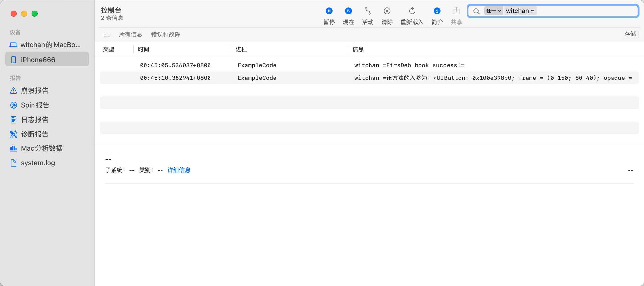This screenshot has height=286, width=644.
Task: Sort by the 时间 column header
Action: (x=143, y=49)
